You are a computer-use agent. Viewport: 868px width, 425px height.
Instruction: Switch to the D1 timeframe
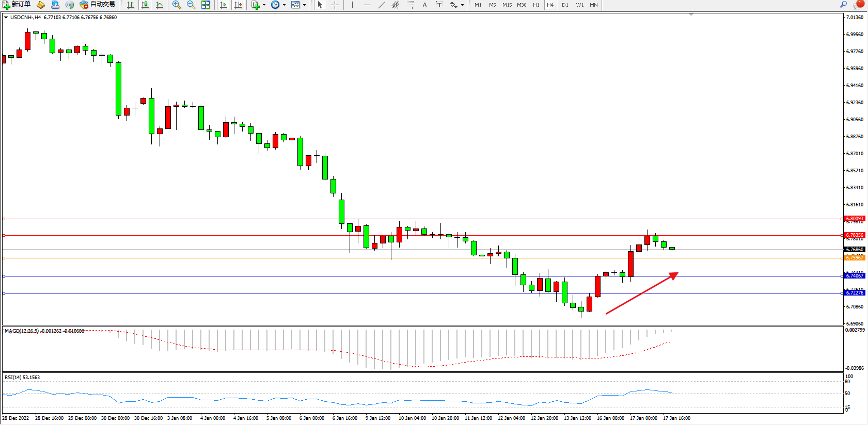click(565, 5)
